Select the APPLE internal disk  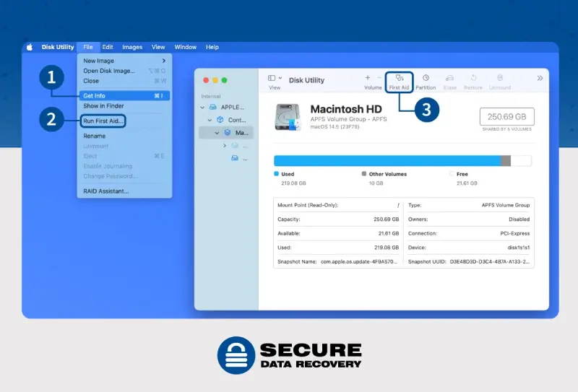point(226,108)
